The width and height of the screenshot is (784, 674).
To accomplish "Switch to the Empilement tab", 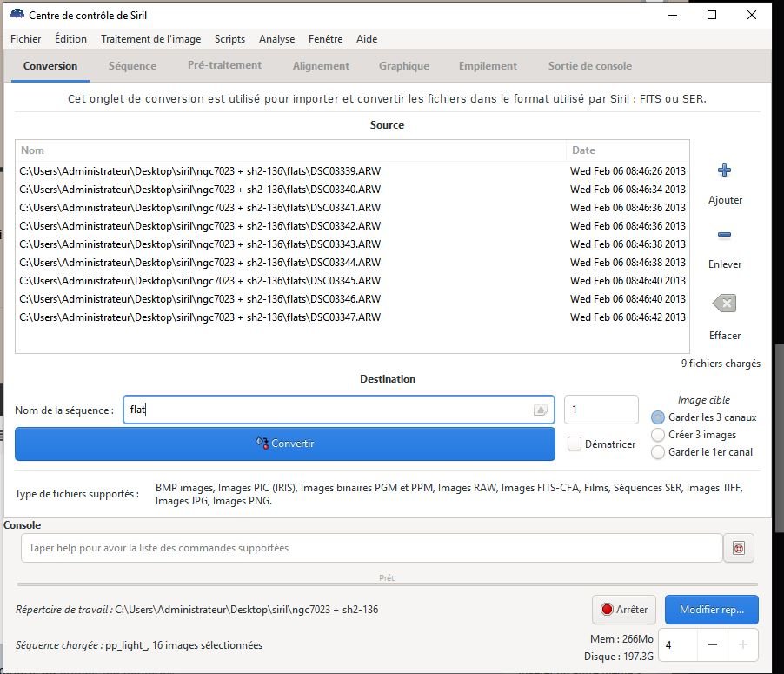I will [488, 66].
